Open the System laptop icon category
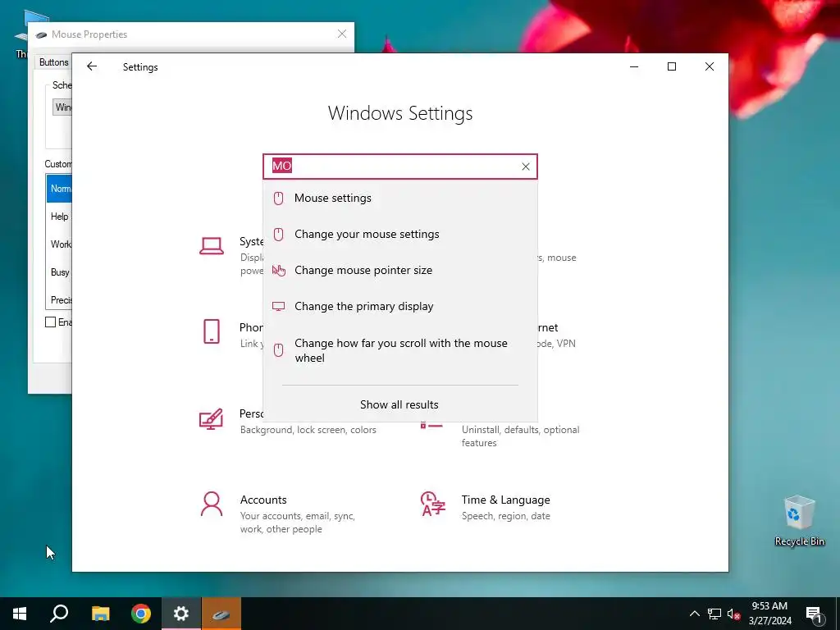 212,246
